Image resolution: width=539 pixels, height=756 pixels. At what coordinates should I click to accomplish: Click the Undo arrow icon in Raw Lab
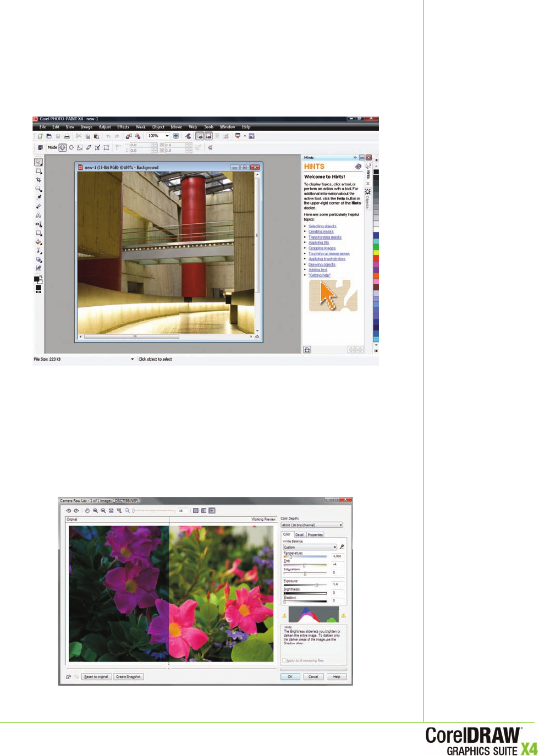(68, 677)
